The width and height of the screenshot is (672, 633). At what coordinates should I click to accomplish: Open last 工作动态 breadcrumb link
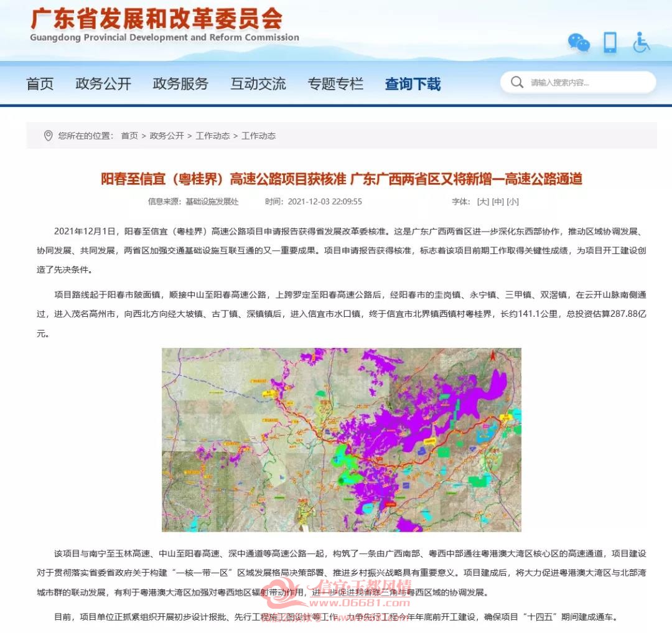pyautogui.click(x=258, y=136)
